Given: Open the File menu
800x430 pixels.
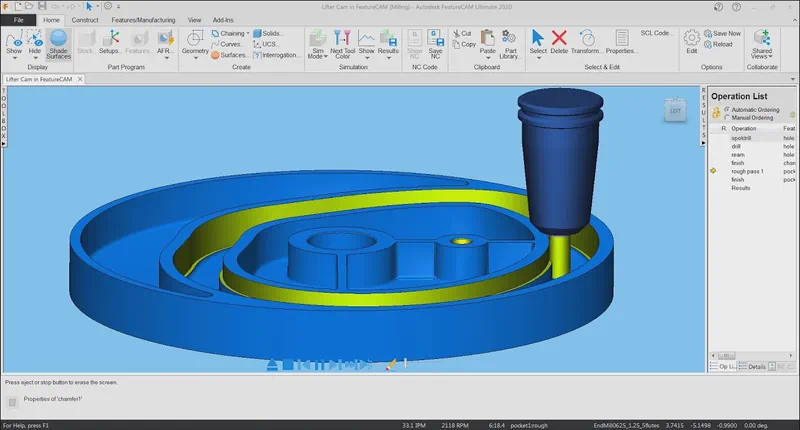Looking at the screenshot, I should point(18,20).
